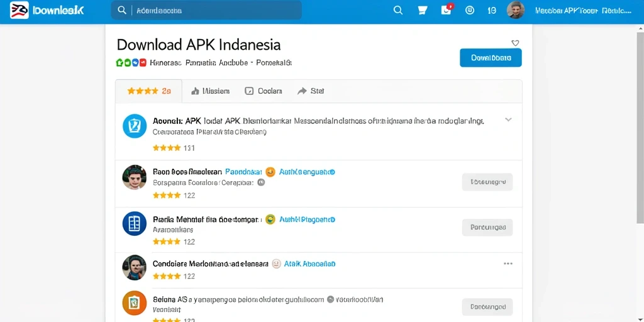The height and width of the screenshot is (322, 644).
Task: Click the star rating '131' of first item
Action: (x=174, y=148)
